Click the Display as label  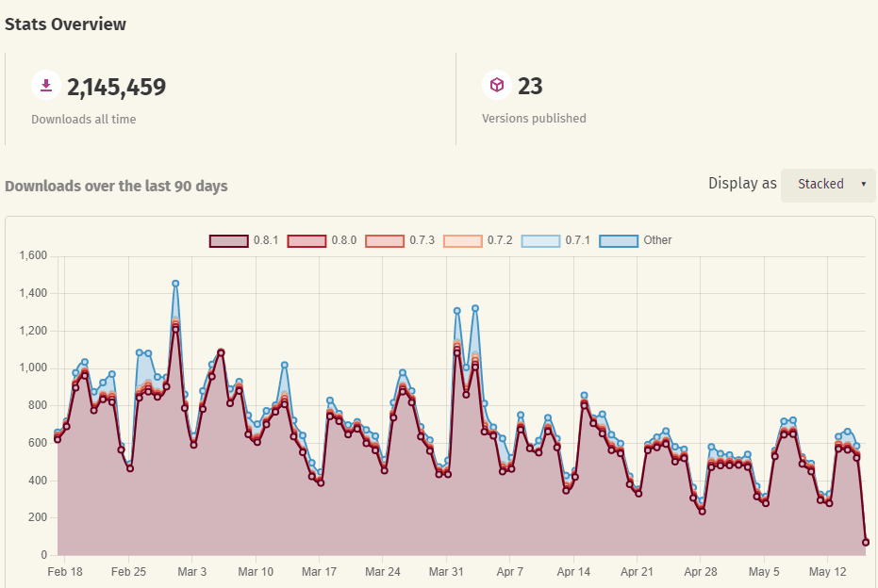pos(742,184)
